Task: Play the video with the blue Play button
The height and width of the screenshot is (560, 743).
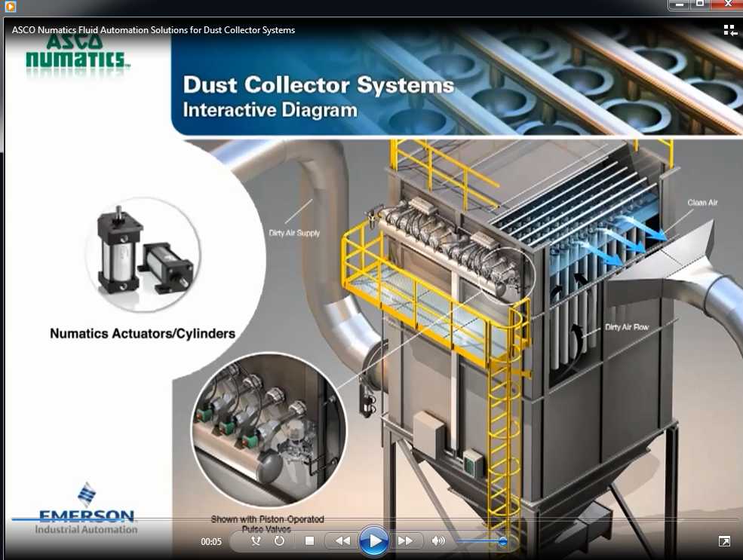Action: click(x=374, y=540)
